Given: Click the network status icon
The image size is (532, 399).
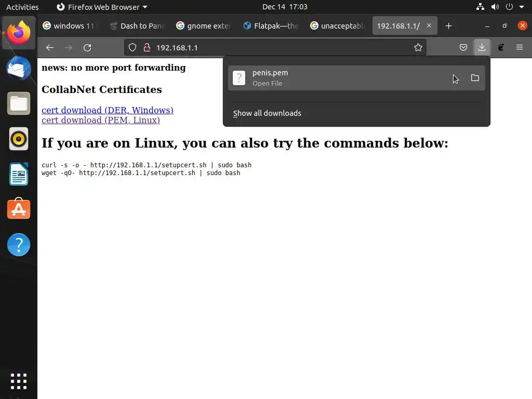Looking at the screenshot, I should [480, 7].
